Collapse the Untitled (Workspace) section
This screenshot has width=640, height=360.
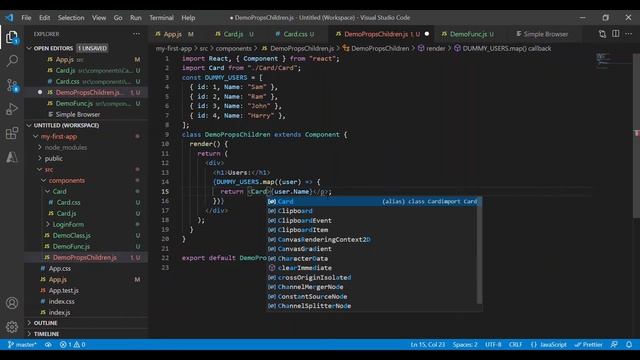[29, 125]
